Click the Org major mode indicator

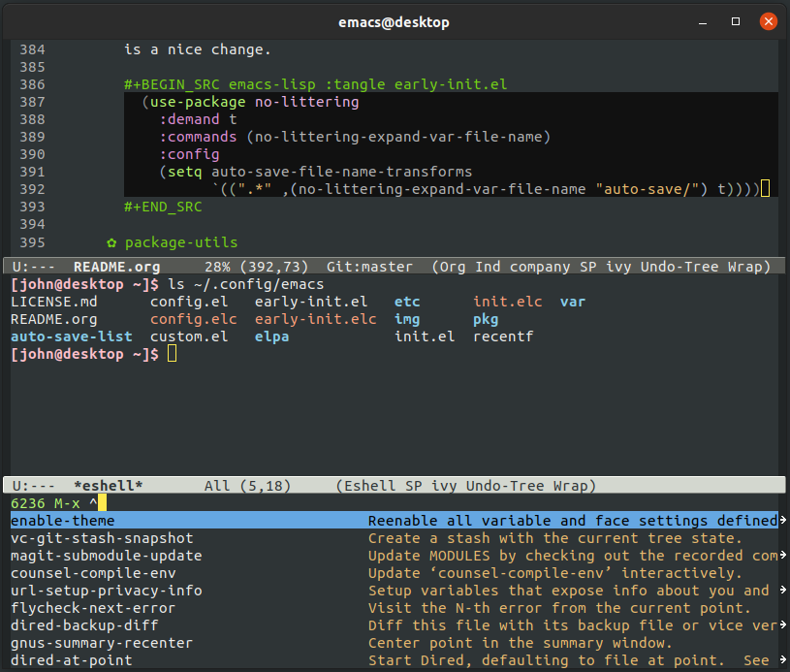coord(452,267)
